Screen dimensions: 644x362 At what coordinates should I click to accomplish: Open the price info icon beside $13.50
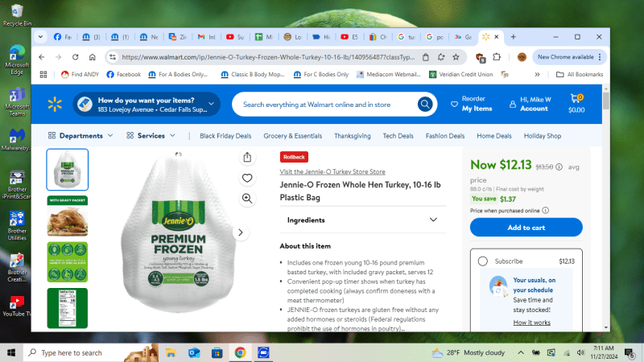click(x=559, y=167)
